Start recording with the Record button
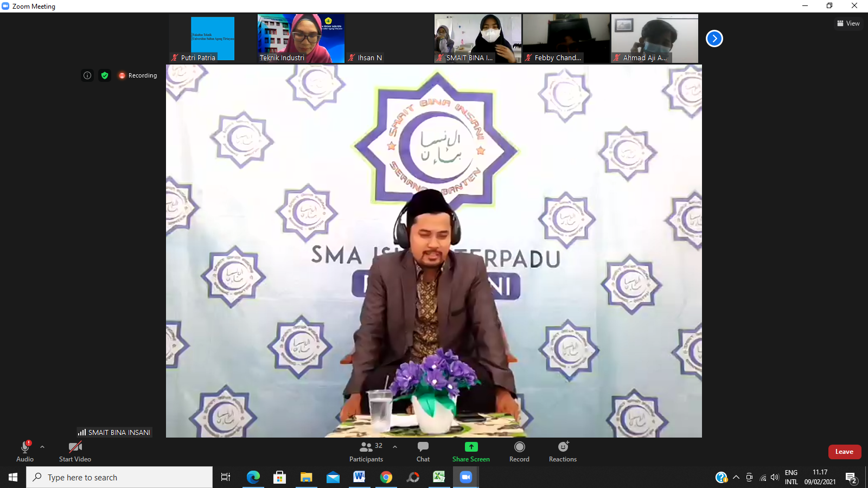868x488 pixels. (x=519, y=451)
